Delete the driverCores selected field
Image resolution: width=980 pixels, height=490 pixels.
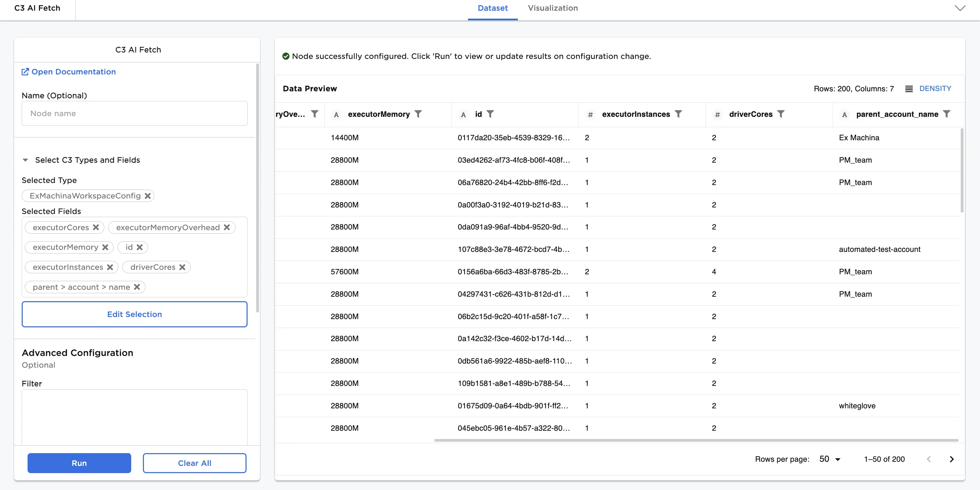182,267
